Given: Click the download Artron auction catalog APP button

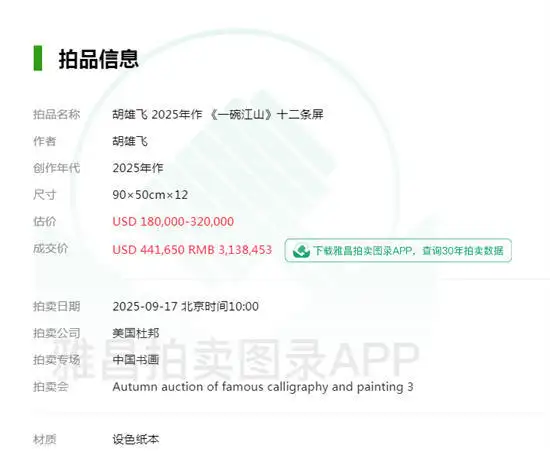Looking at the screenshot, I should [x=398, y=250].
